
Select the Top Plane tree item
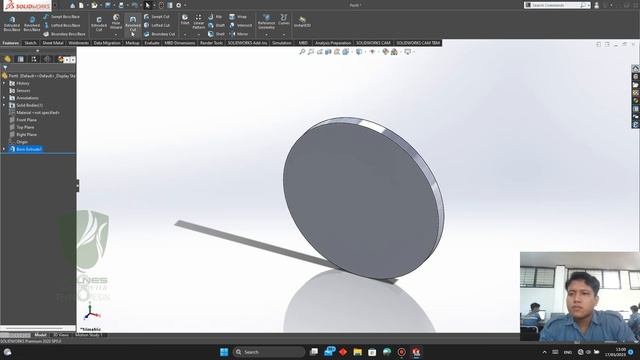pos(22,127)
